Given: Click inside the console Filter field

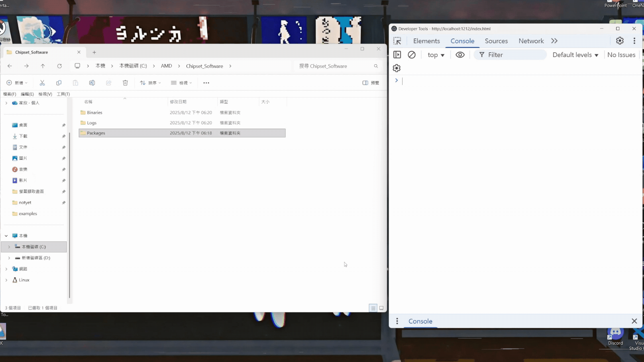Looking at the screenshot, I should click(x=510, y=55).
